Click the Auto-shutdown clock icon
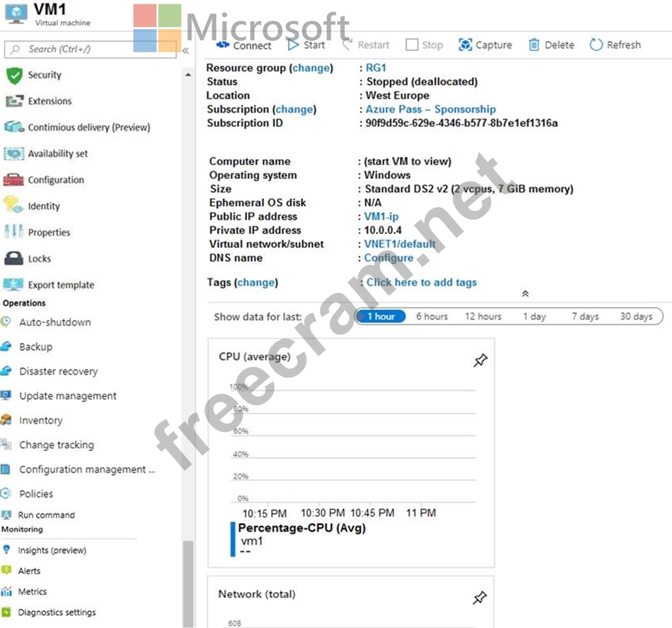 6,322
